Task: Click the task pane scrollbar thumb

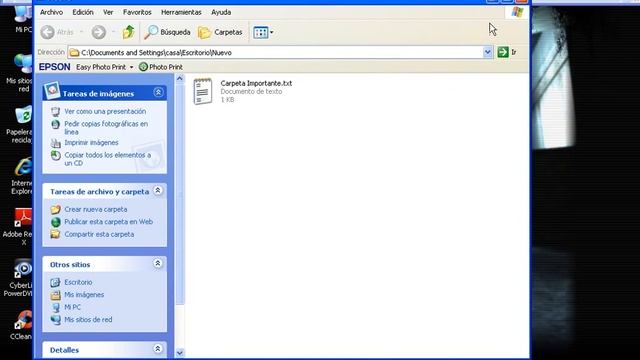Action: click(x=180, y=194)
